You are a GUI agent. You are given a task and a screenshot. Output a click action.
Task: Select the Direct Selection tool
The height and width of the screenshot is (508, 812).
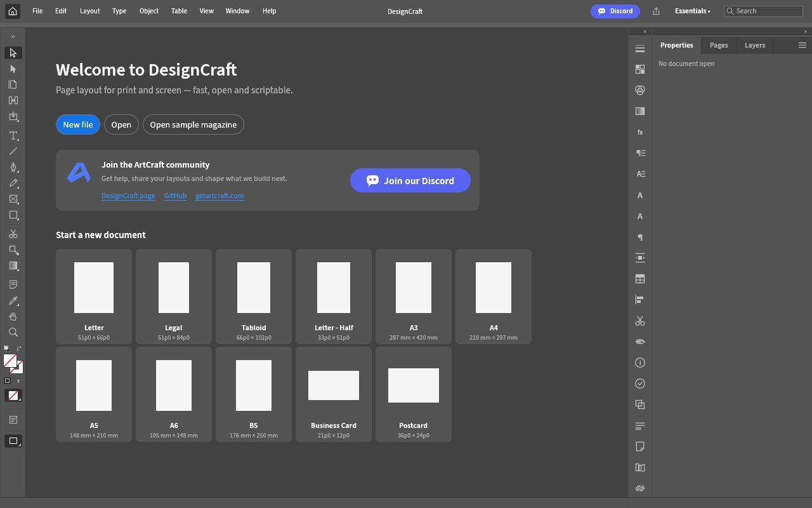pyautogui.click(x=13, y=69)
